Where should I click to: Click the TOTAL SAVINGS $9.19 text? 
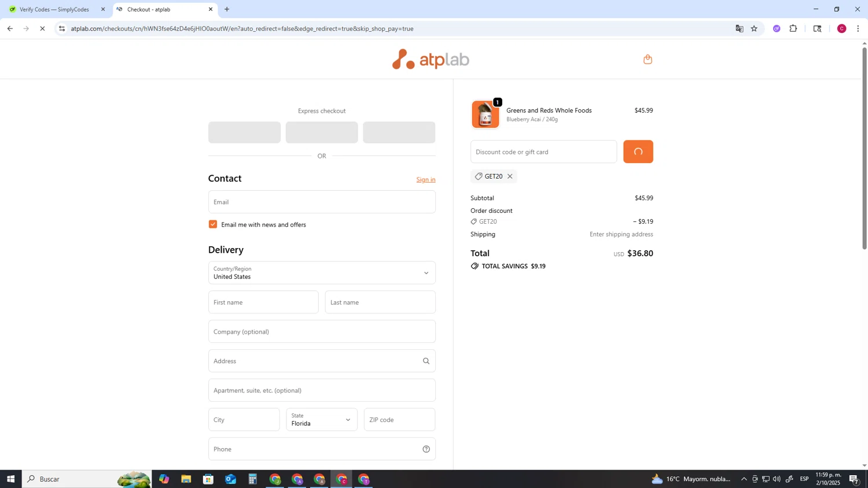tap(513, 267)
